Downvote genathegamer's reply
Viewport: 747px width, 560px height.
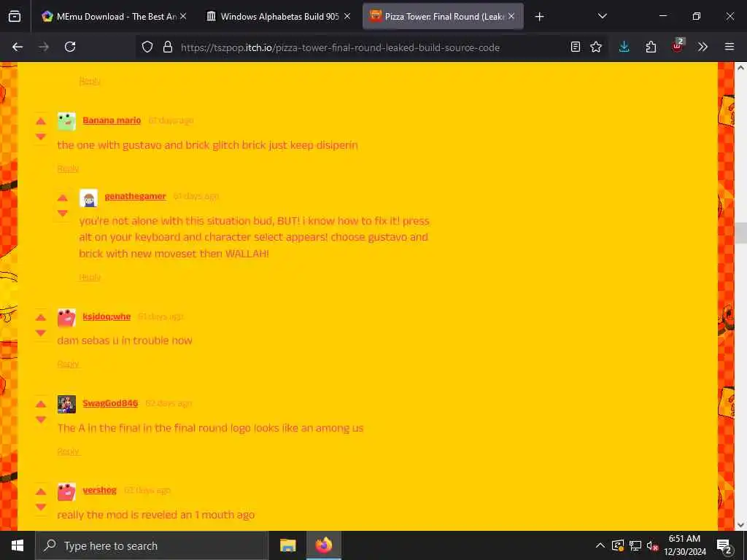coord(63,214)
